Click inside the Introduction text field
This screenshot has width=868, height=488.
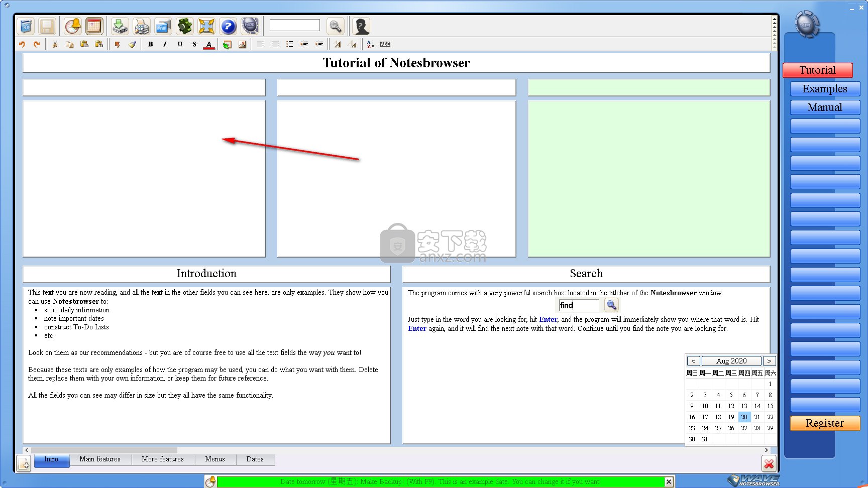tap(206, 365)
